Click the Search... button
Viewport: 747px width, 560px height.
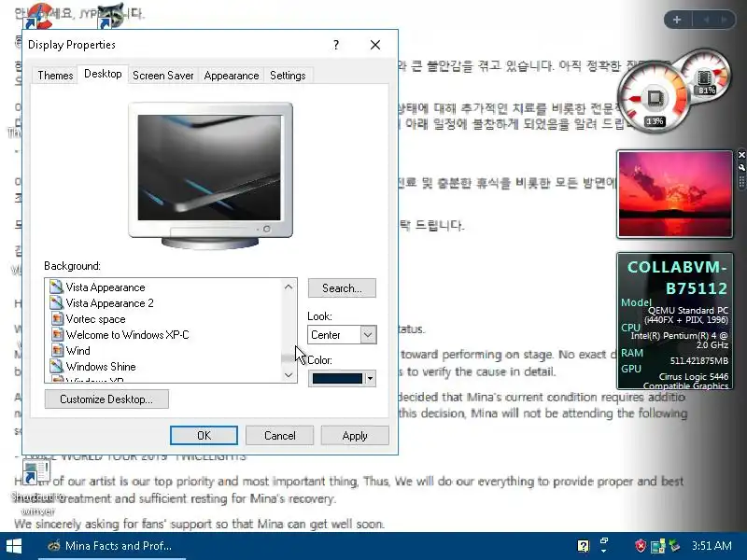click(x=342, y=288)
